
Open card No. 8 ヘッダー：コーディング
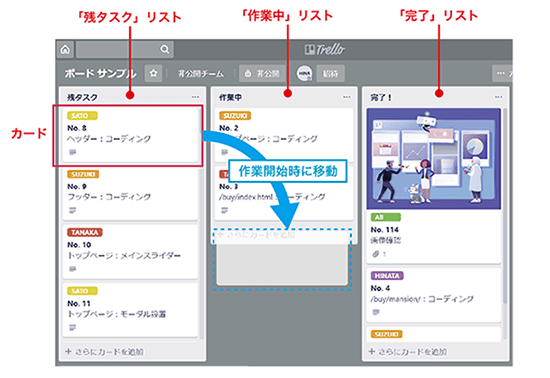[x=130, y=135]
